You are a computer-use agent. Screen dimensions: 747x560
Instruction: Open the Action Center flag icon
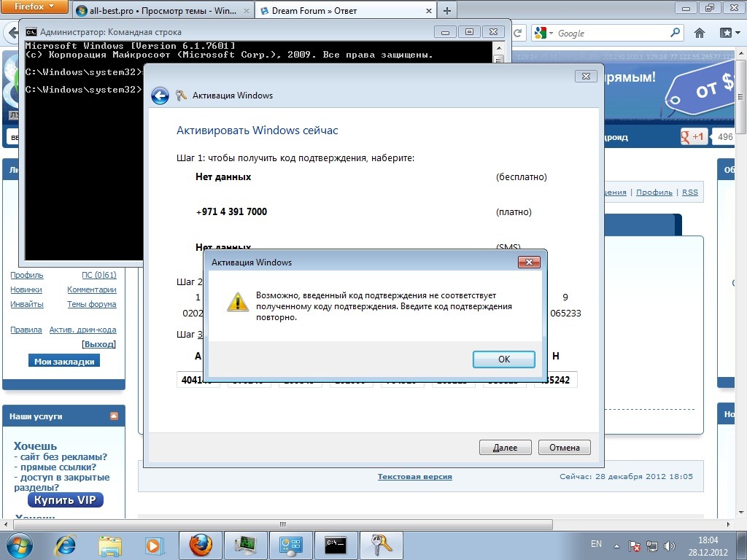pyautogui.click(x=634, y=546)
